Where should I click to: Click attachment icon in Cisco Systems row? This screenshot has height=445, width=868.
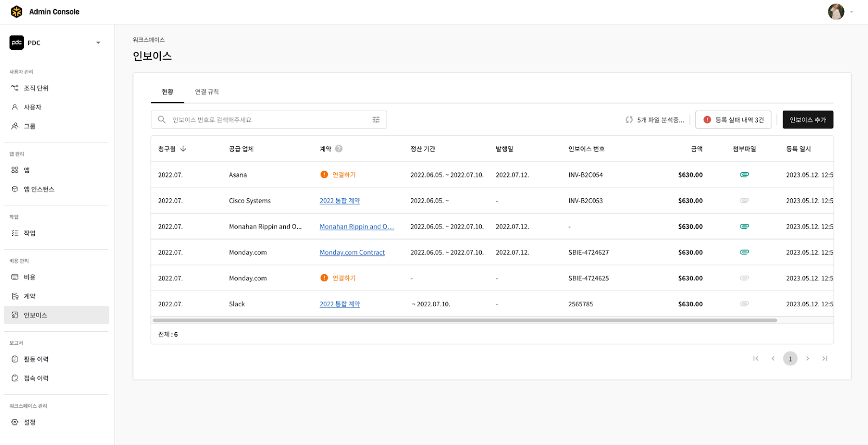[744, 201]
